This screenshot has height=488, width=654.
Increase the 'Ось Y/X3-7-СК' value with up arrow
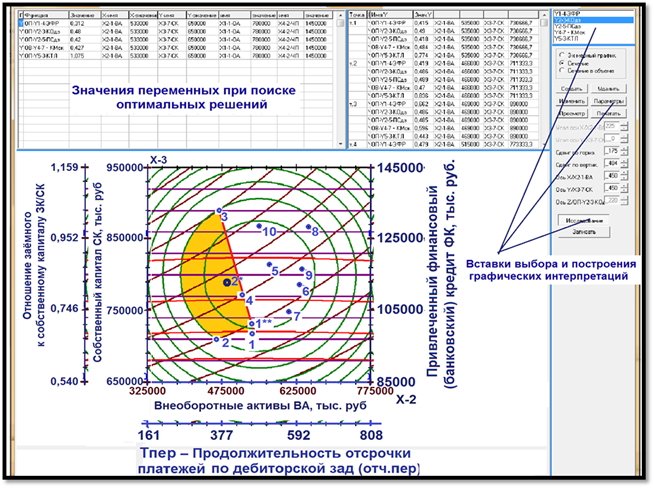624,186
